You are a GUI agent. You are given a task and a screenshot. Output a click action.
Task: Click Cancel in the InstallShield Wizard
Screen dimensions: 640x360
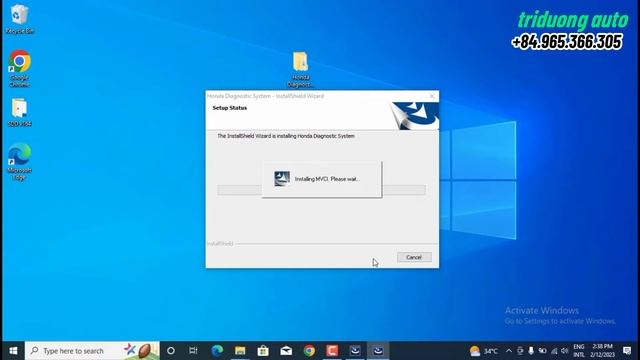[x=414, y=257]
